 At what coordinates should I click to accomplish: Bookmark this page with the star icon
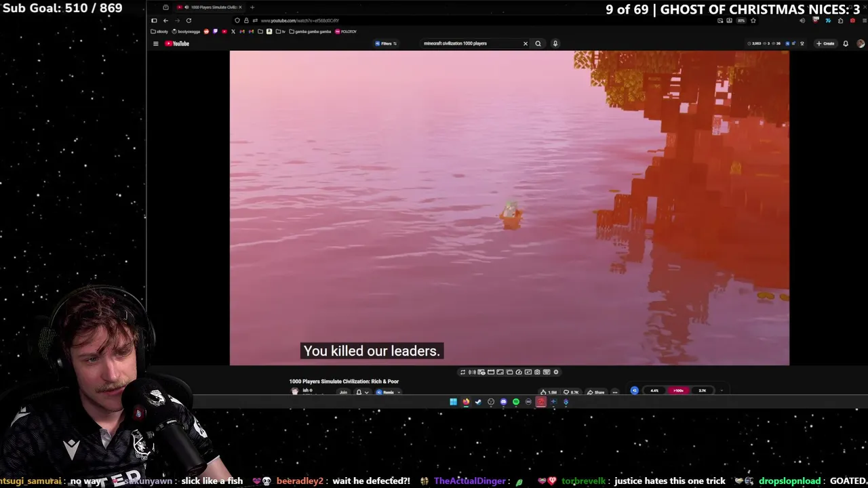753,20
